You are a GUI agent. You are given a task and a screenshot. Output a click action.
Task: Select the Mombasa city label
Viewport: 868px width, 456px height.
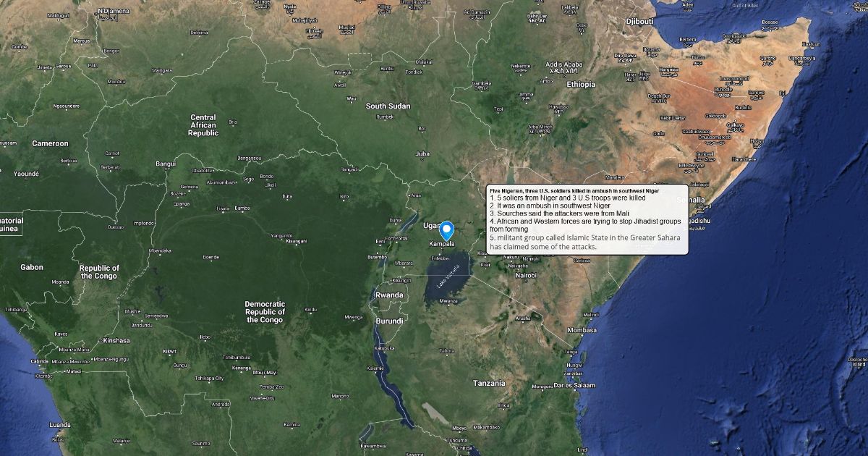(x=583, y=330)
